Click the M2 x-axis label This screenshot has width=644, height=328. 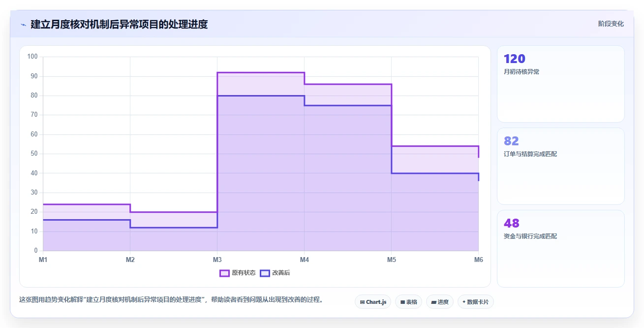130,260
